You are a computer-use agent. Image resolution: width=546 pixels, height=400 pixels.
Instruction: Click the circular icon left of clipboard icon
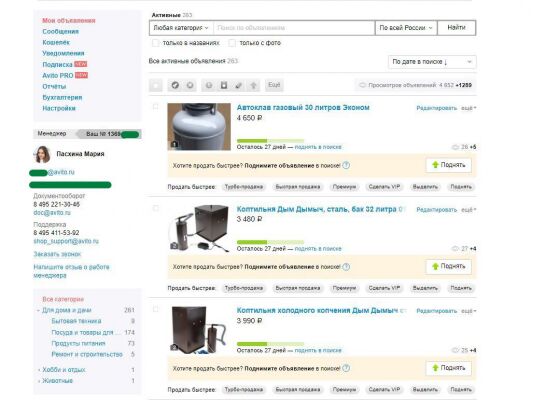(209, 85)
